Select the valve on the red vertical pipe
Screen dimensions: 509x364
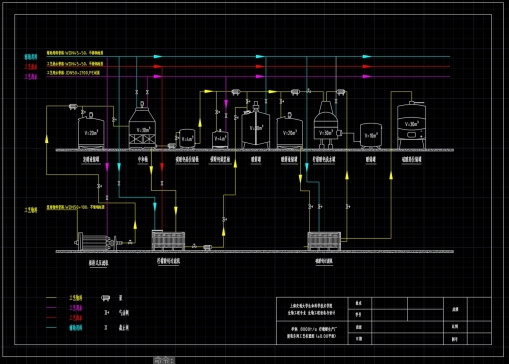point(162,183)
